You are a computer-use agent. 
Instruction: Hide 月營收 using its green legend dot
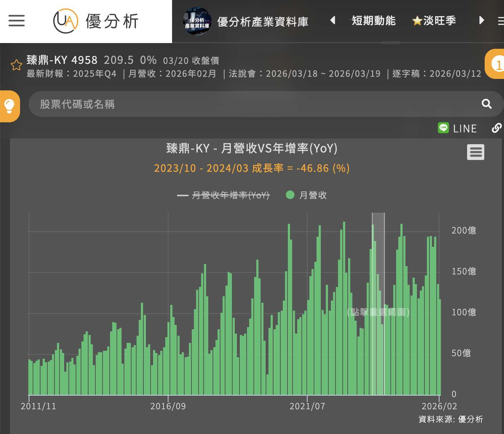click(290, 195)
